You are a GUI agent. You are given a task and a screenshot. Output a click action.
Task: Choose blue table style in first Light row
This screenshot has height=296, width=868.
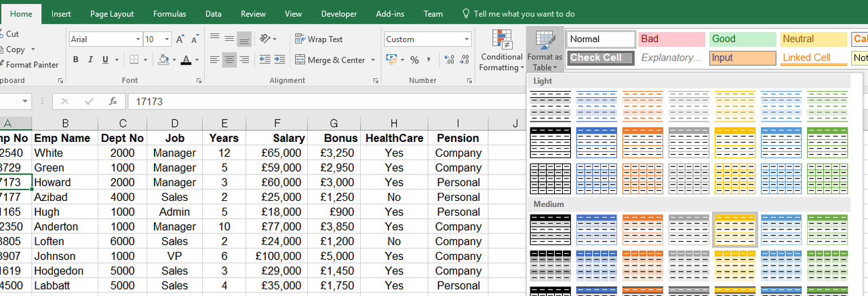tap(597, 107)
